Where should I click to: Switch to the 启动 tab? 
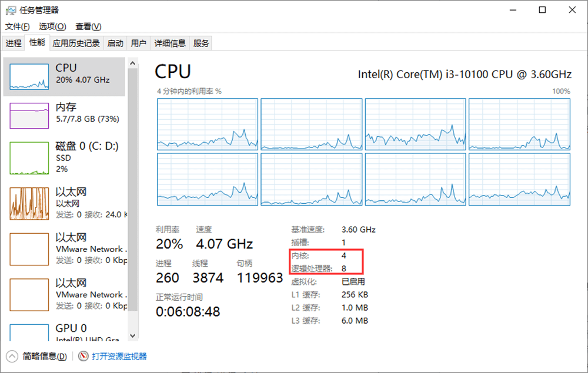pyautogui.click(x=115, y=43)
